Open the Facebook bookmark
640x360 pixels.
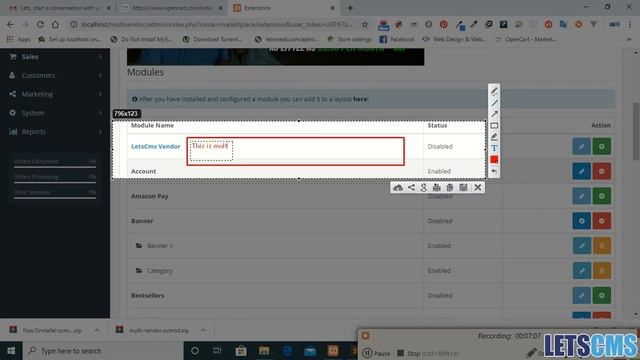(397, 39)
